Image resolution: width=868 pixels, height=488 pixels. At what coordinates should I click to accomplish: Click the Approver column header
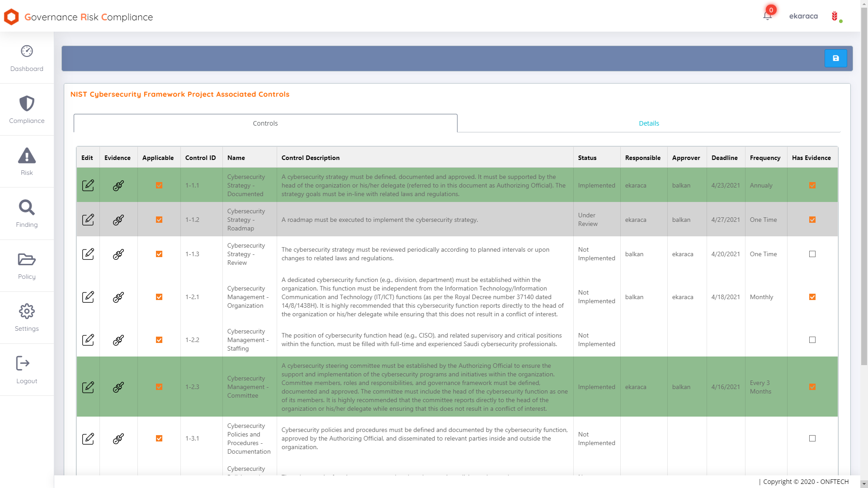[x=686, y=158]
